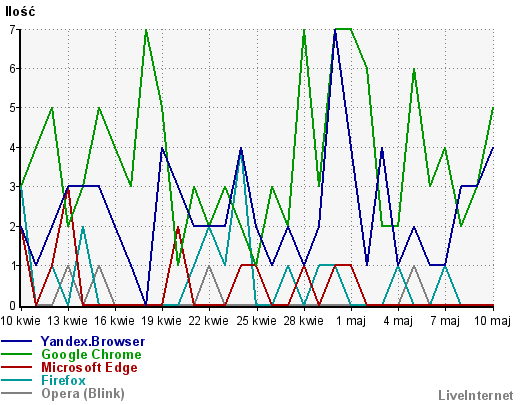Click the '10 maj' date axis label
Image resolution: width=520 pixels, height=405 pixels.
click(492, 321)
